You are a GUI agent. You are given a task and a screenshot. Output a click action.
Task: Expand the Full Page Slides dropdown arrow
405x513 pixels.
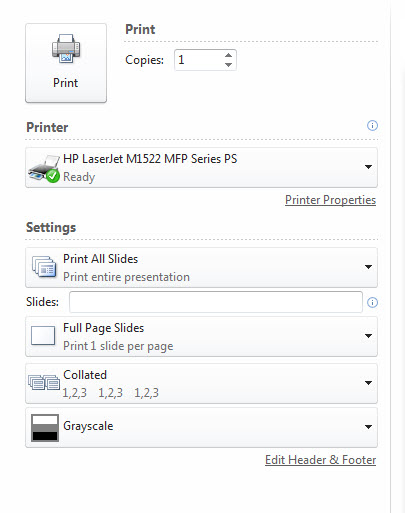click(x=368, y=336)
